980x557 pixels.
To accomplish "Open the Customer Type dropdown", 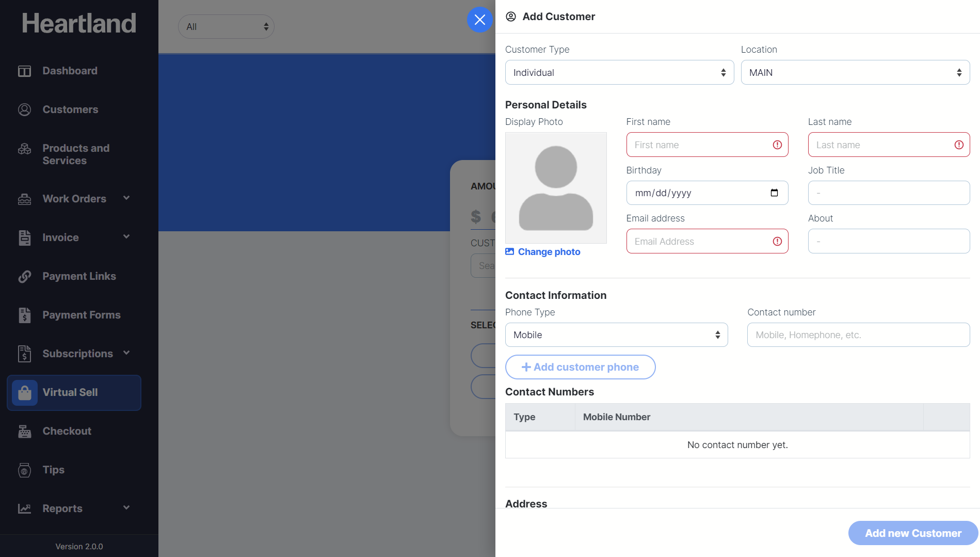I will click(x=619, y=73).
